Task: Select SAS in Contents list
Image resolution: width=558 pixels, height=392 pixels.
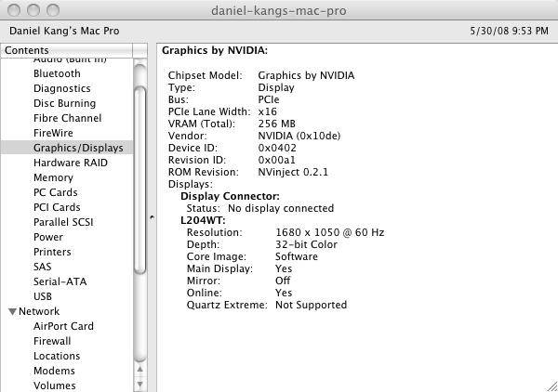Action: click(43, 267)
